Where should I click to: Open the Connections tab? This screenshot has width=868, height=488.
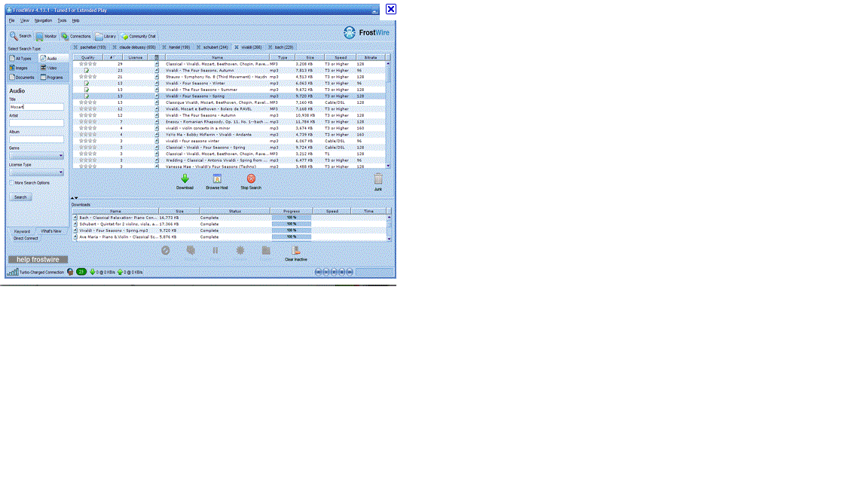point(76,36)
